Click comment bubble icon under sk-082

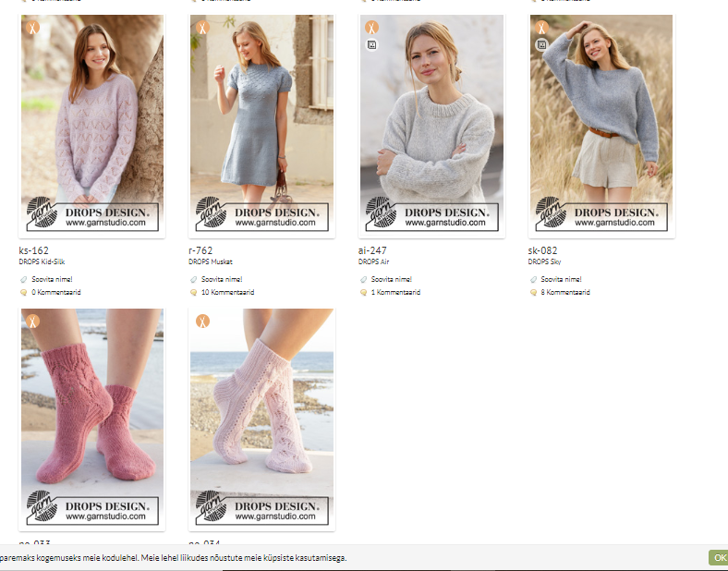click(x=533, y=293)
